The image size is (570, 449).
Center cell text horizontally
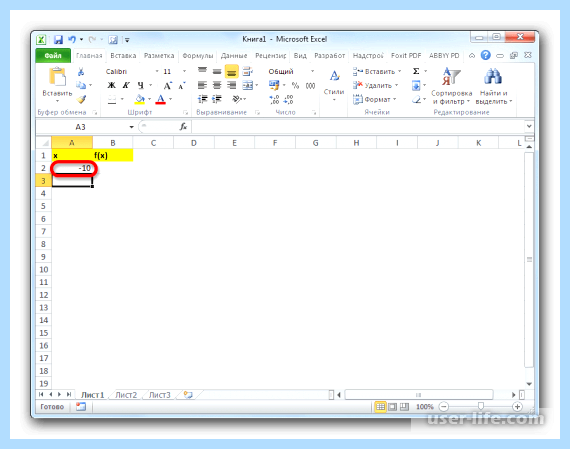point(217,85)
